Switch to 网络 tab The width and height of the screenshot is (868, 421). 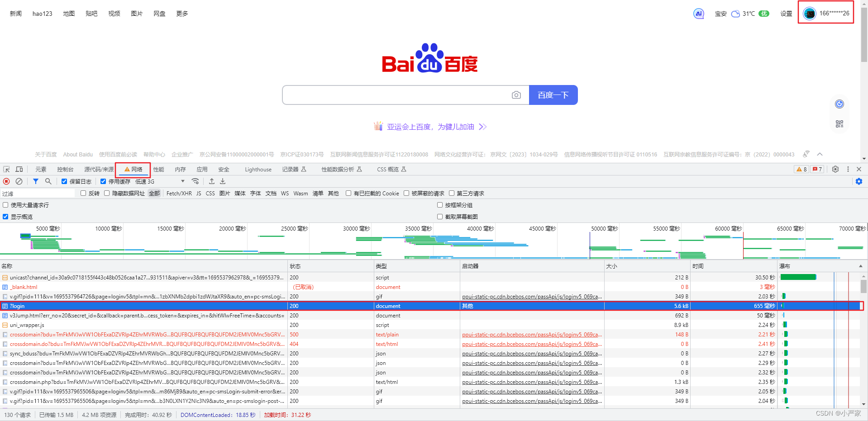click(x=133, y=169)
